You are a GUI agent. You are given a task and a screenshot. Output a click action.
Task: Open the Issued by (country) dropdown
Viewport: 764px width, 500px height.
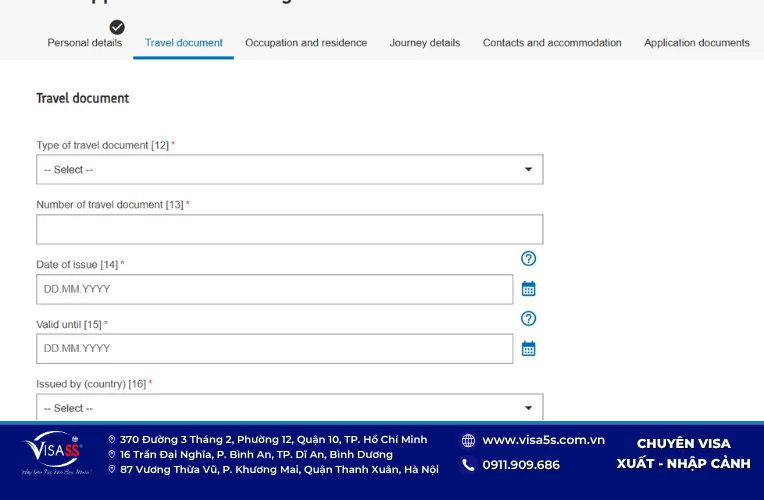click(x=289, y=407)
